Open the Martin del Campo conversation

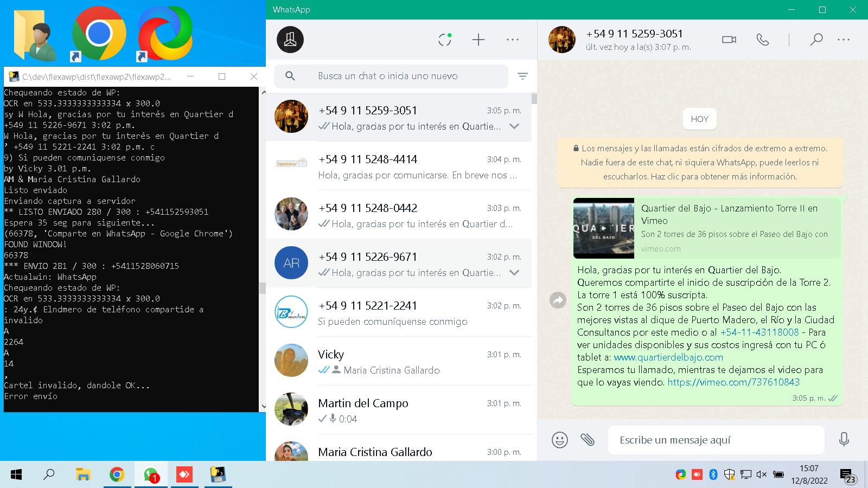point(399,410)
